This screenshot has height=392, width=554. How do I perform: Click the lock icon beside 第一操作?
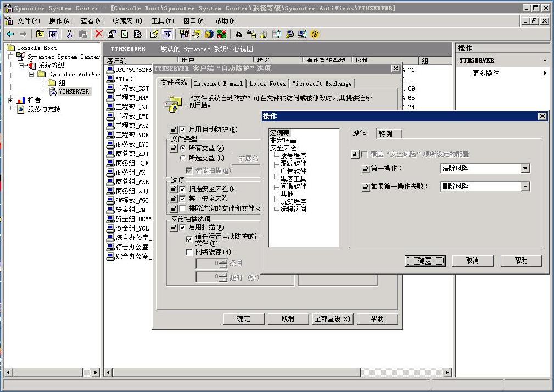(366, 169)
